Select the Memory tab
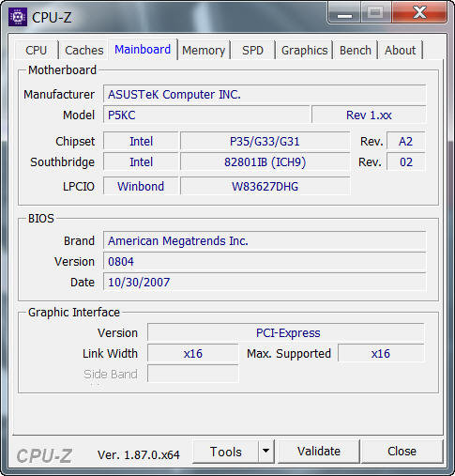The width and height of the screenshot is (455, 476). tap(204, 50)
